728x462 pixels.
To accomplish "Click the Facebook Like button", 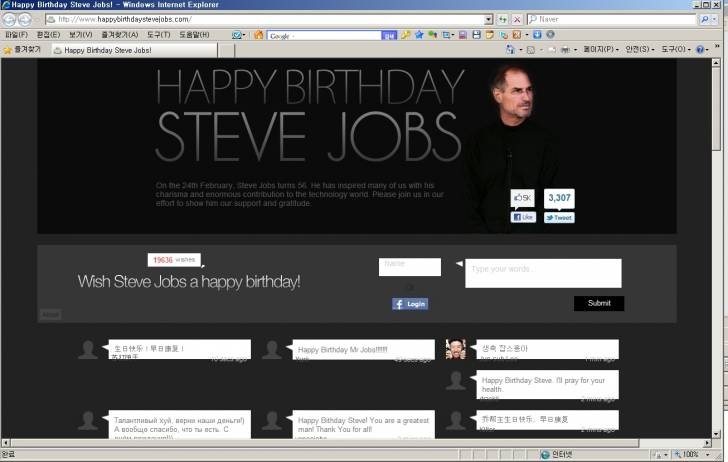I will coord(523,217).
